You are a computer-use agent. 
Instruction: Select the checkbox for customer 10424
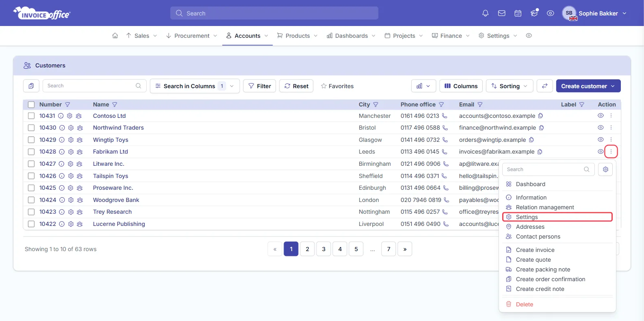pyautogui.click(x=31, y=200)
